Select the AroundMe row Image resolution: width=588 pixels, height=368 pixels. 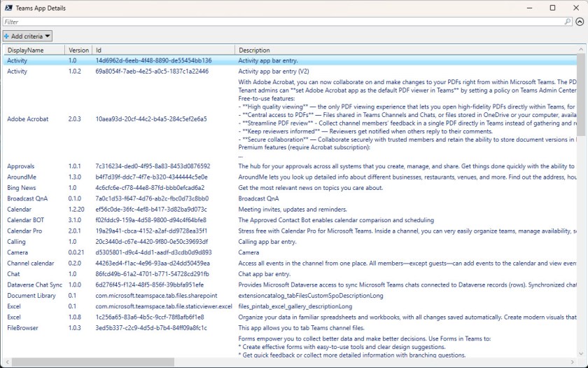point(290,177)
